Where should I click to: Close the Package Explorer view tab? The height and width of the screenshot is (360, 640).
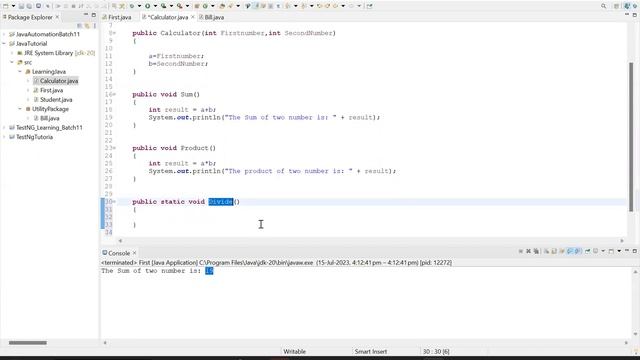pyautogui.click(x=57, y=17)
